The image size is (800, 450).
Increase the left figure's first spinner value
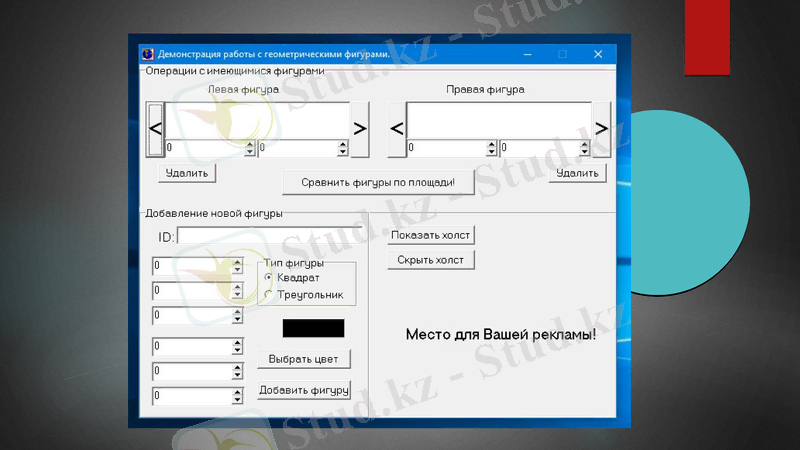(x=249, y=144)
